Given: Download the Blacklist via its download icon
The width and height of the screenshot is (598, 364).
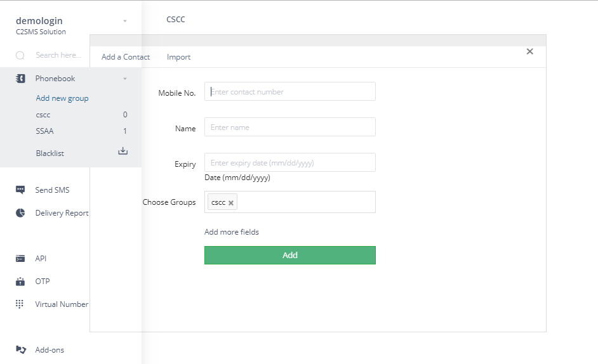Looking at the screenshot, I should coord(123,151).
